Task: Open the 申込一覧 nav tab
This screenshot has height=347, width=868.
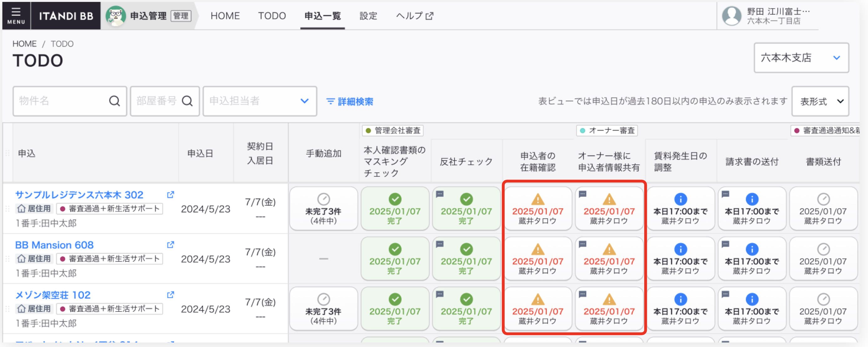Action: [x=323, y=16]
